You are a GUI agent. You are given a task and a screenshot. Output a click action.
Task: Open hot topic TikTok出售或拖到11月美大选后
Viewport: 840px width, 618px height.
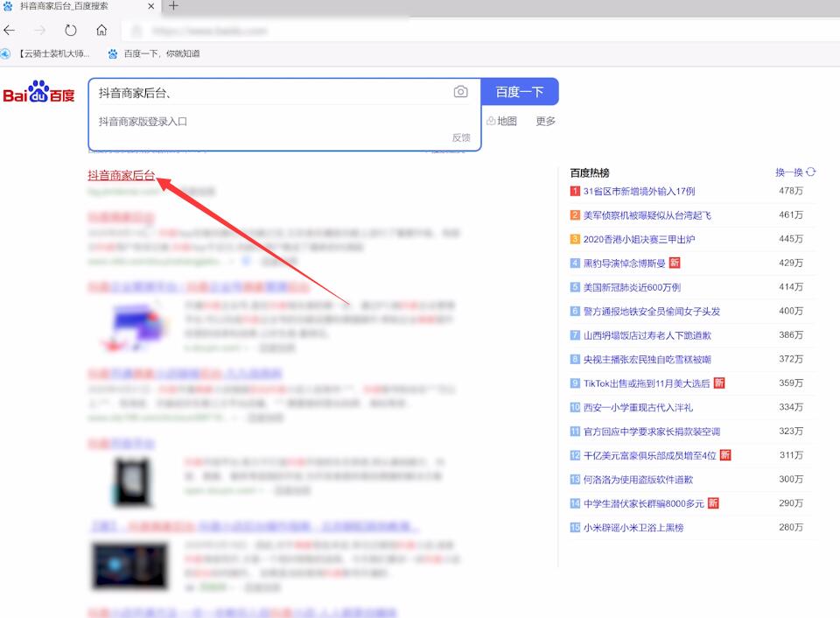click(x=647, y=383)
